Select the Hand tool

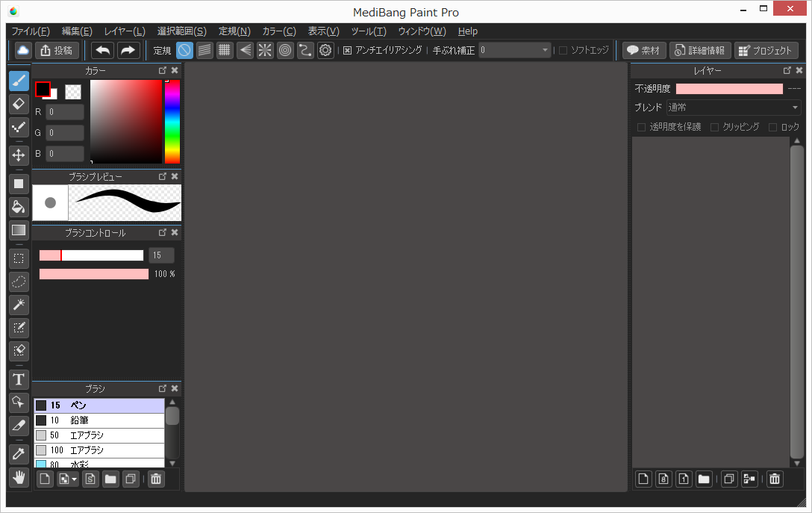(19, 477)
